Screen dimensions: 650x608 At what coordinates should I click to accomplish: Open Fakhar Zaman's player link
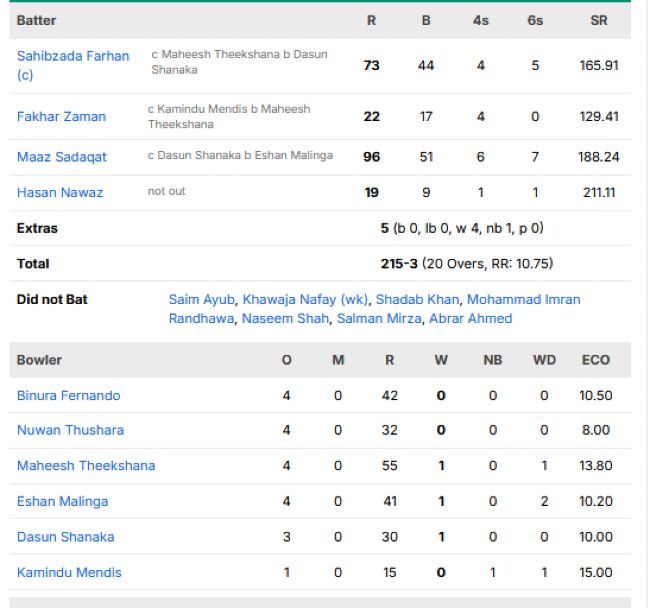tap(61, 116)
